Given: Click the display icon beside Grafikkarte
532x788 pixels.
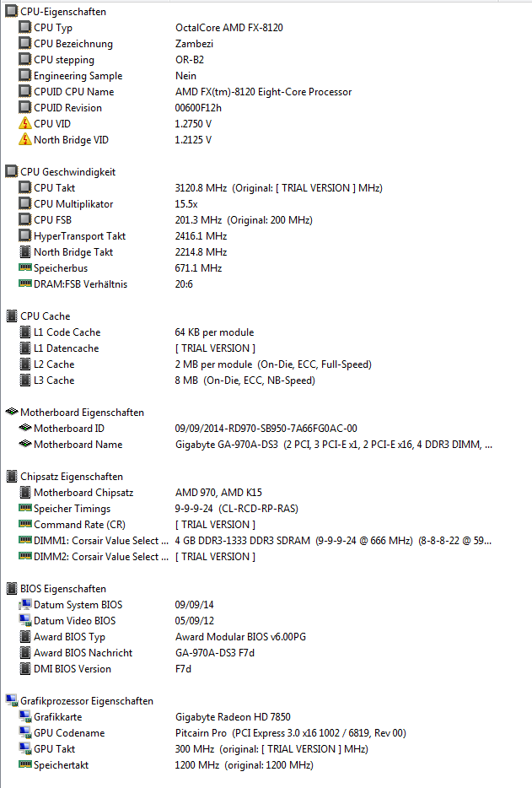Looking at the screenshot, I should click(x=25, y=716).
